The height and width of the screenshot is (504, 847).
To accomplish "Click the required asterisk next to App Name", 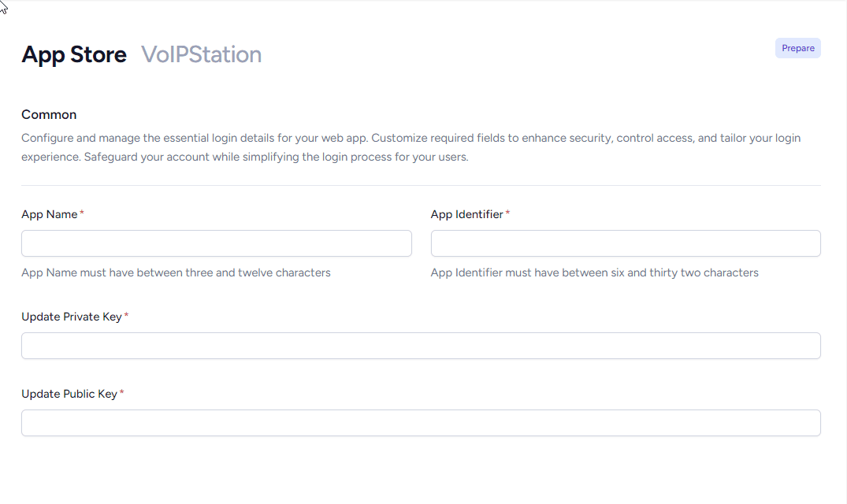I will (81, 212).
